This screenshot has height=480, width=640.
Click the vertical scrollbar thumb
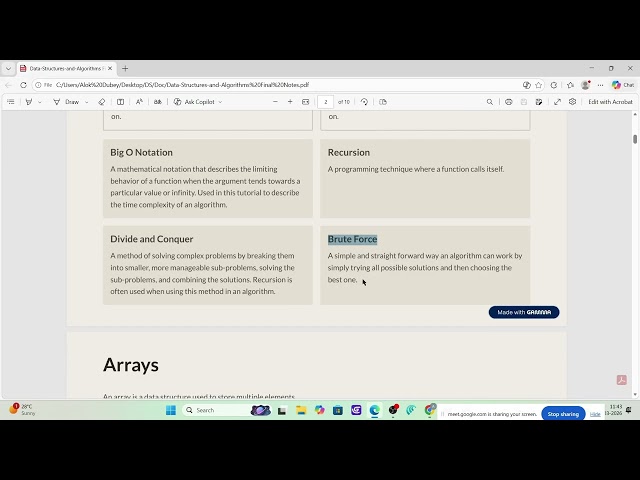(635, 139)
